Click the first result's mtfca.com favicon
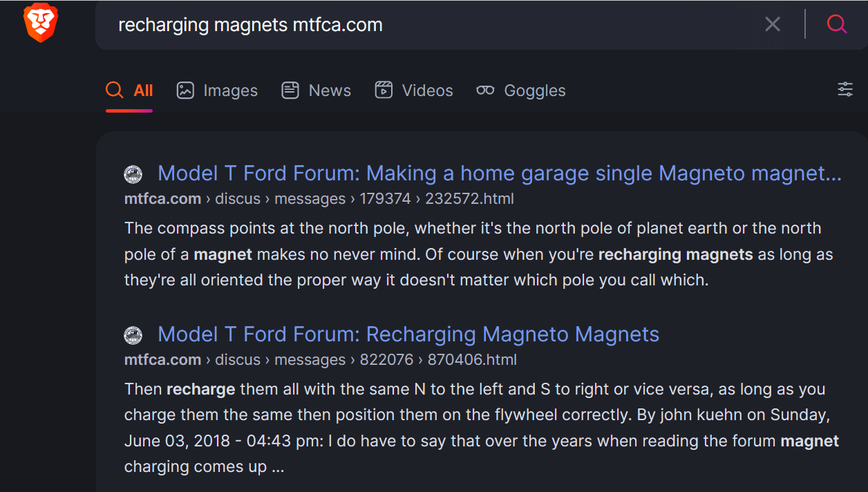The image size is (868, 492). (133, 175)
